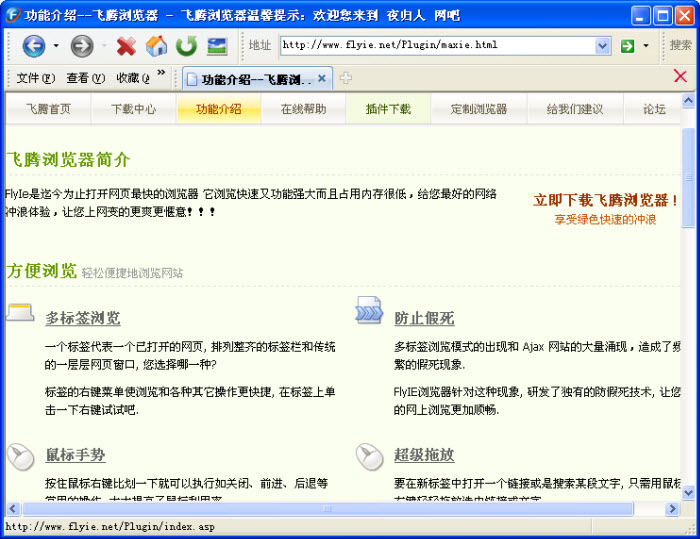Click the 多标签浏览 heading link
This screenshot has width=700, height=539.
tap(83, 318)
